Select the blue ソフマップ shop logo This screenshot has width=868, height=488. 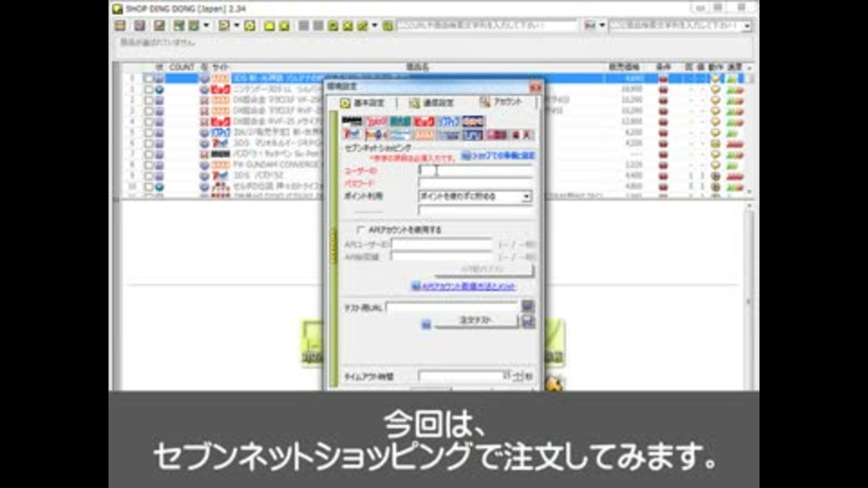[x=448, y=121]
